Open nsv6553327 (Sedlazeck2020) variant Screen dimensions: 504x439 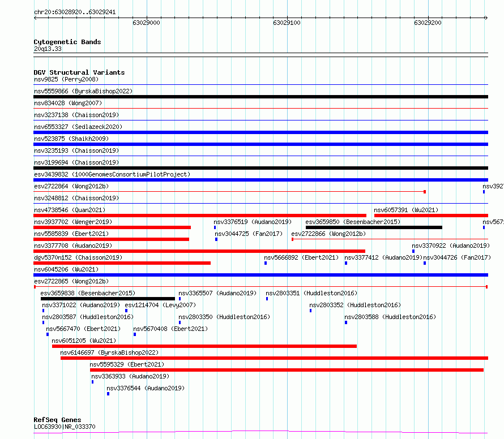click(x=78, y=127)
